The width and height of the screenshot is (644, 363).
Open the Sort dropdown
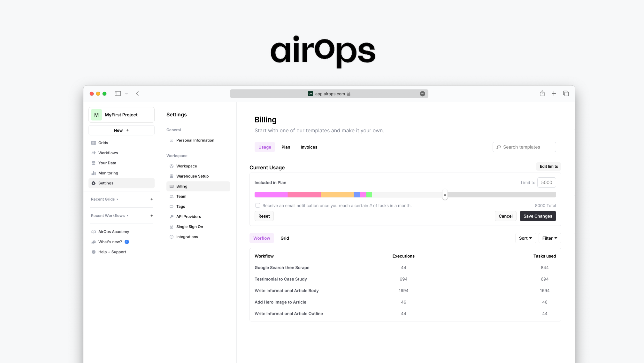pos(525,238)
